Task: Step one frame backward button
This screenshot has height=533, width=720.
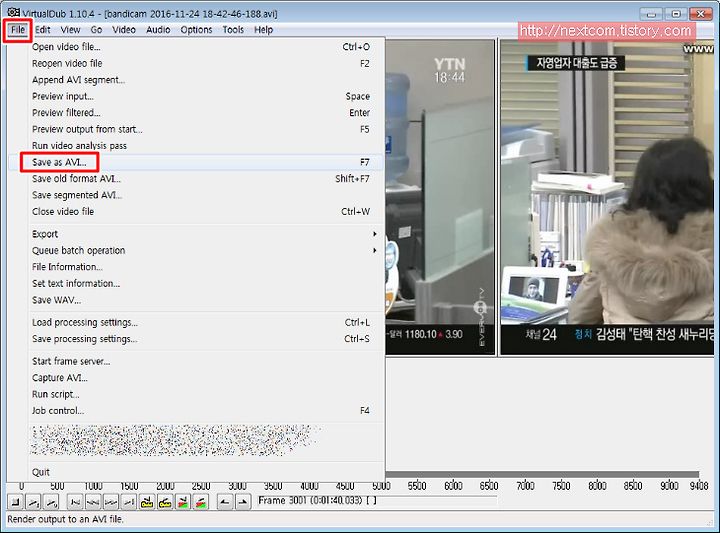Action: pyautogui.click(x=93, y=502)
